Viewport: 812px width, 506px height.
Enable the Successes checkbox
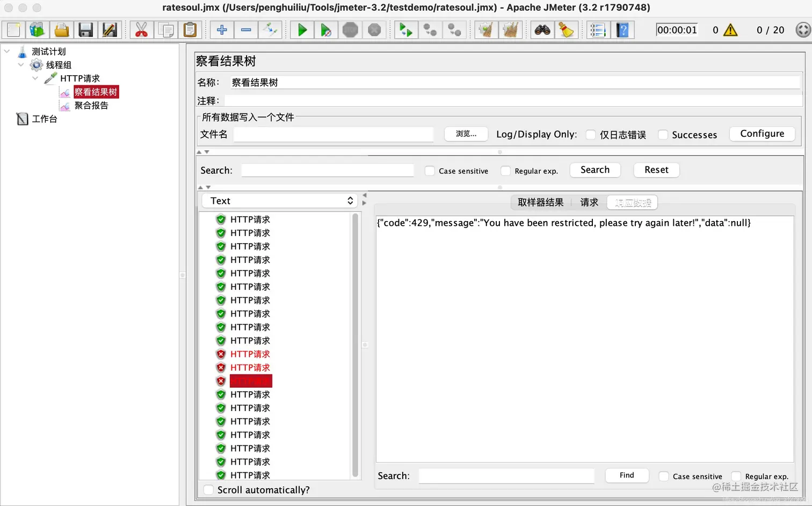pos(663,135)
